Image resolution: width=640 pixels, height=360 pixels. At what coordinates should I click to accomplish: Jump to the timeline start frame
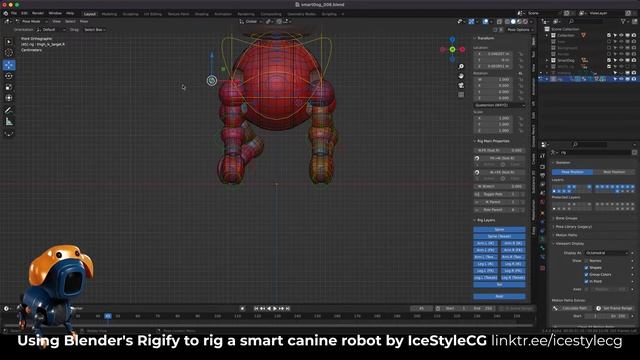[x=256, y=309]
